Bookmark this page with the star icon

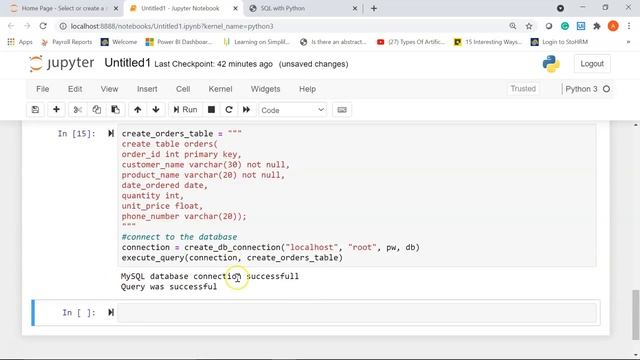(x=529, y=26)
